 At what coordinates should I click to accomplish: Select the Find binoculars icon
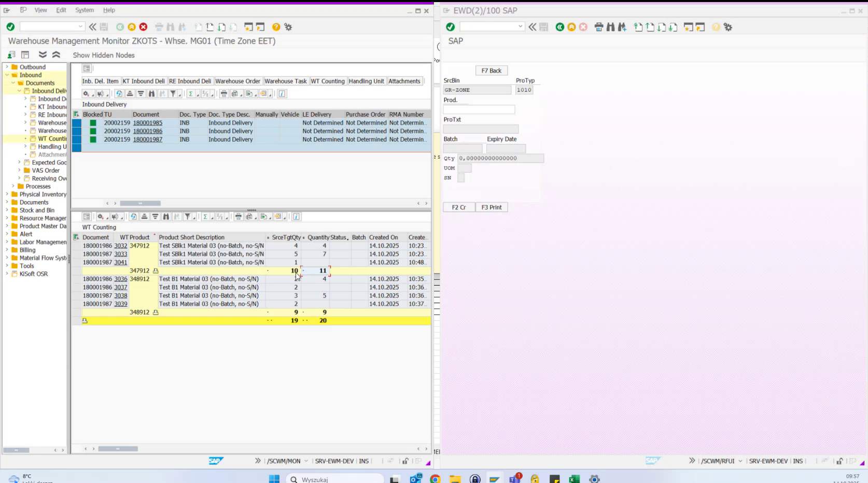[170, 27]
